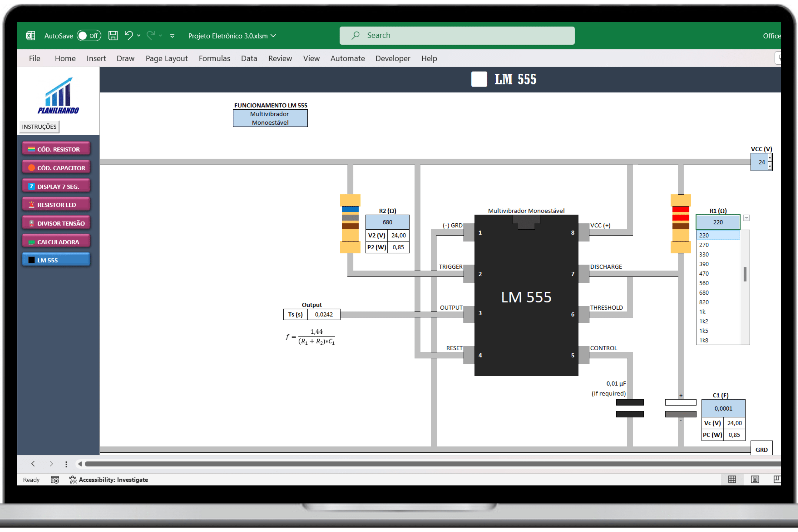Screen dimensions: 798x532
Task: Choose 1k2 in R1 dropdown list
Action: (x=718, y=321)
